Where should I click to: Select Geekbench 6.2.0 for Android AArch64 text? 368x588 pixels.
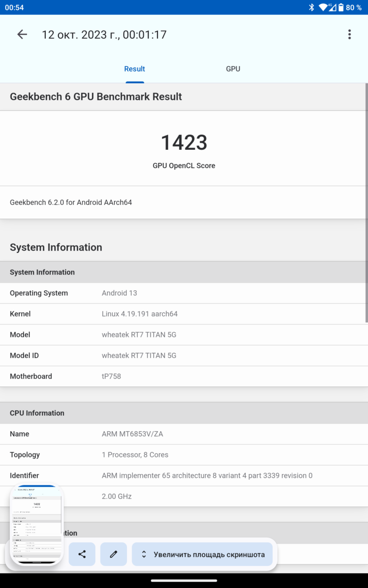pos(71,202)
